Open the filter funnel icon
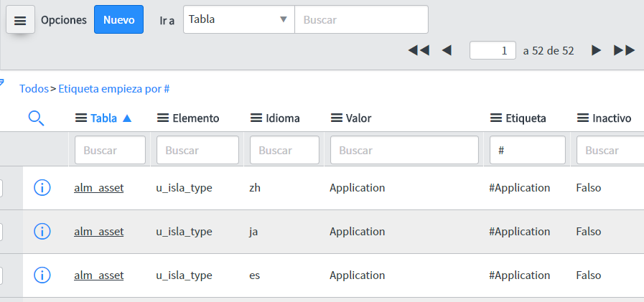 pyautogui.click(x=1, y=83)
